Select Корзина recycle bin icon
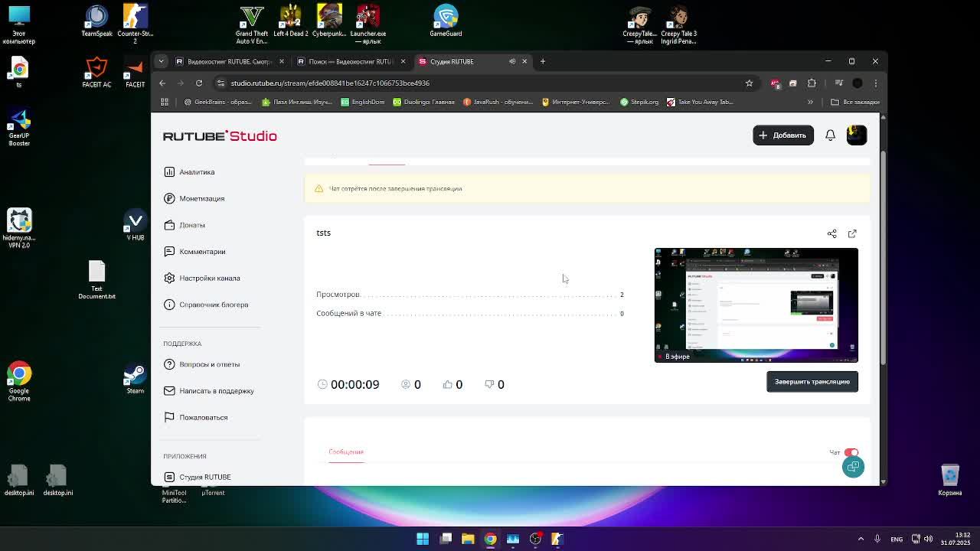Image resolution: width=980 pixels, height=551 pixels. click(950, 481)
